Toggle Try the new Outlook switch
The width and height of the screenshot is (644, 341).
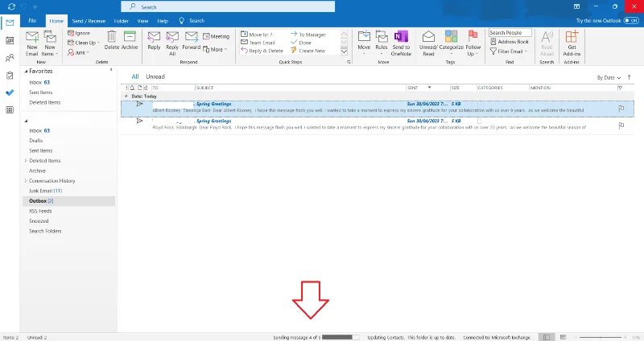click(631, 21)
